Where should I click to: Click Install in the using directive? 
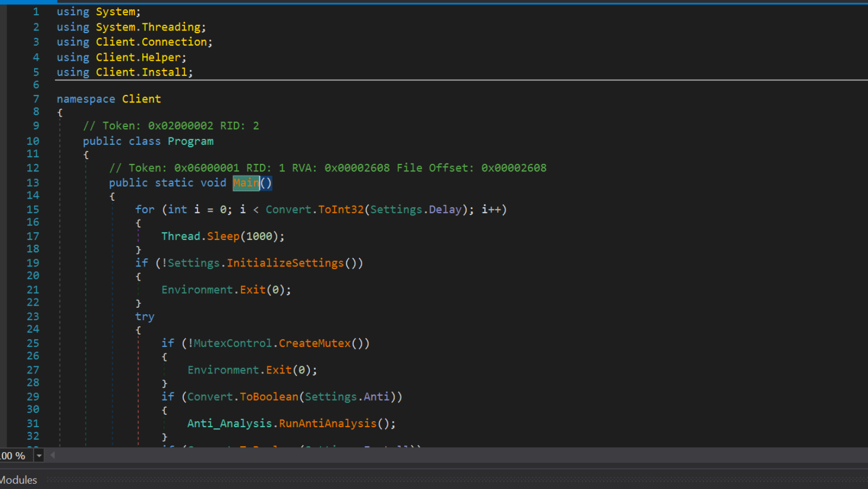coord(164,72)
